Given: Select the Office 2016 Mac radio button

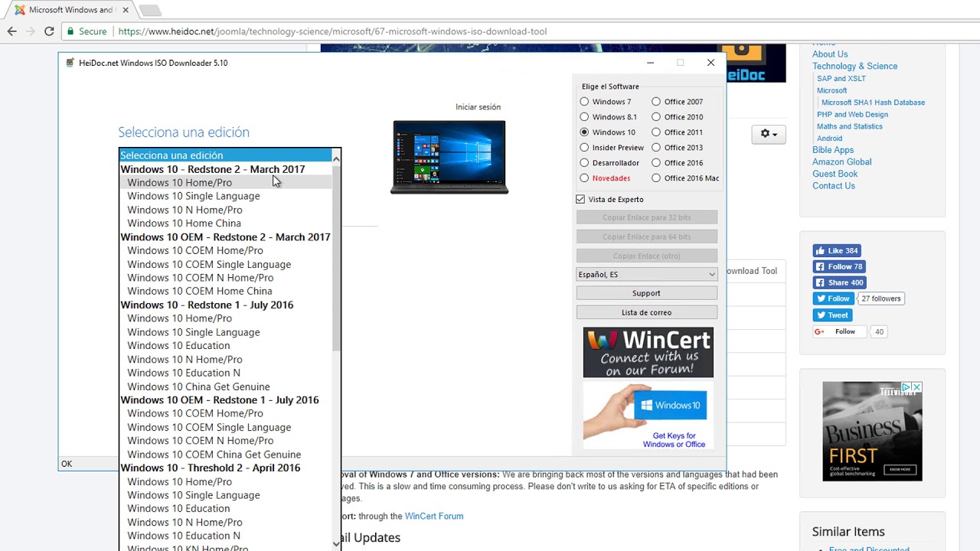Looking at the screenshot, I should pyautogui.click(x=656, y=178).
